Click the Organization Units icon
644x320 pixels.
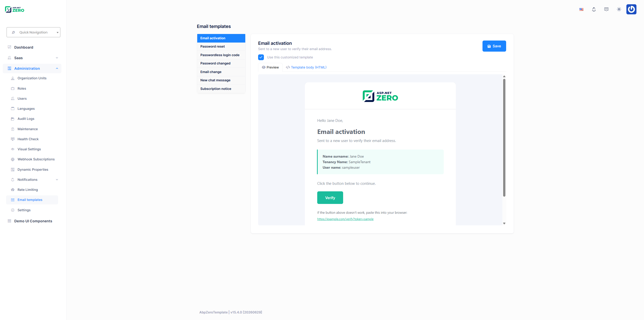tap(13, 78)
